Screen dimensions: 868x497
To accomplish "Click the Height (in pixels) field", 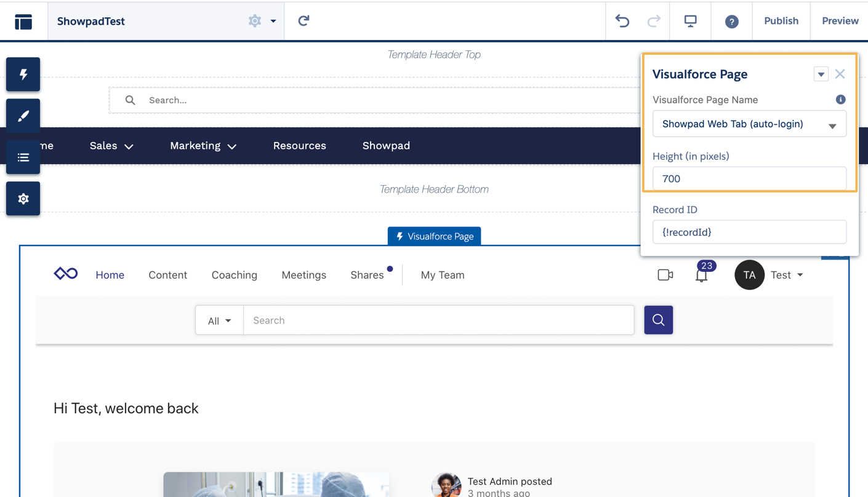I will click(x=749, y=178).
